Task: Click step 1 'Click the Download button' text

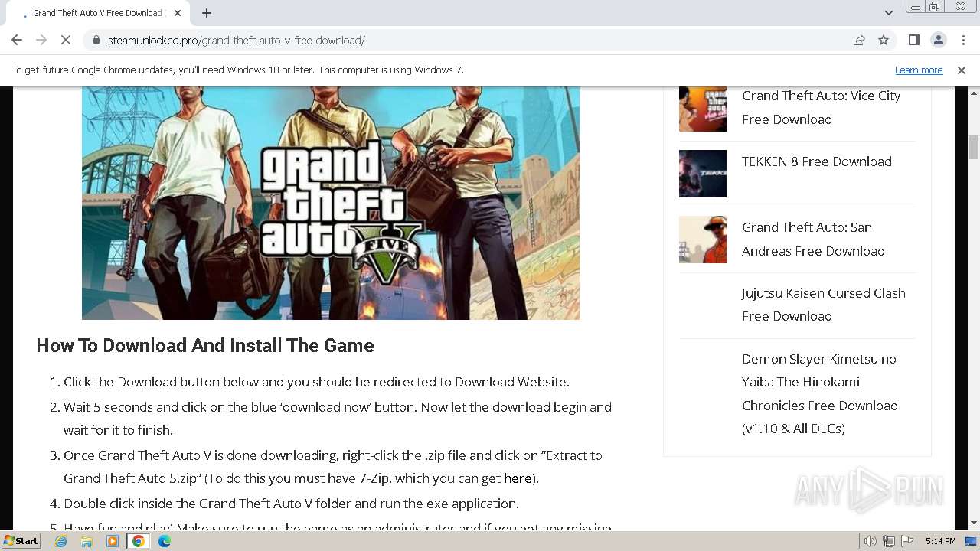Action: pyautogui.click(x=316, y=382)
